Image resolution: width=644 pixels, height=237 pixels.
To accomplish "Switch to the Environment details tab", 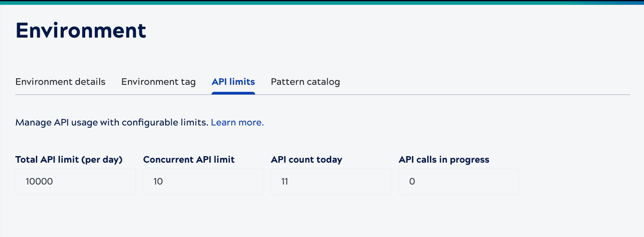I will pos(60,82).
